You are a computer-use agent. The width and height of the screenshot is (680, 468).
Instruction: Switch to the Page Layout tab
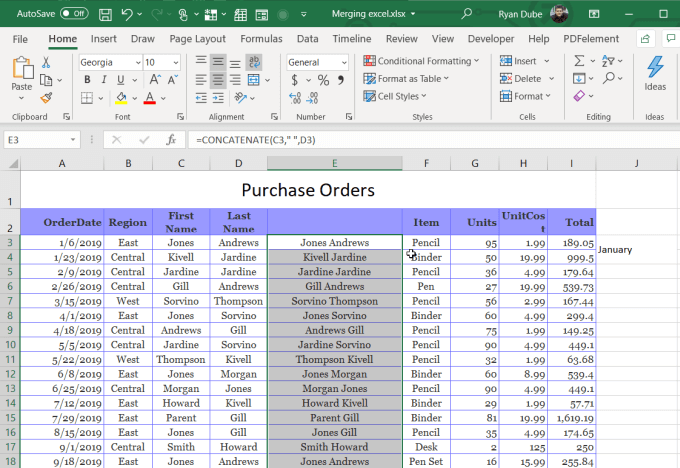(x=197, y=38)
